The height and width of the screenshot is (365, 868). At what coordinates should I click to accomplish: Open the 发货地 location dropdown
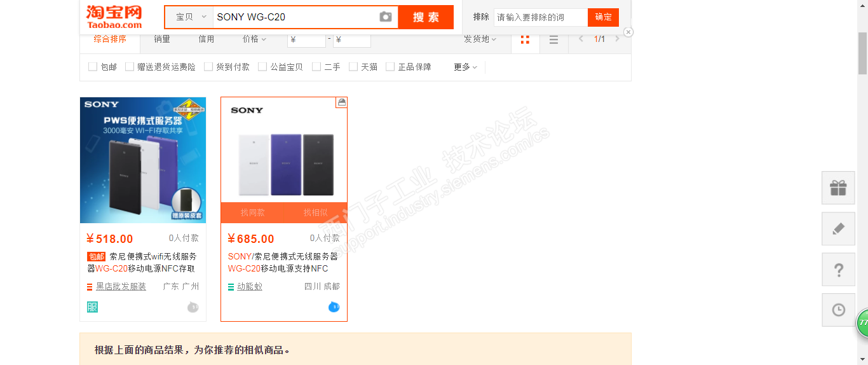pos(480,39)
